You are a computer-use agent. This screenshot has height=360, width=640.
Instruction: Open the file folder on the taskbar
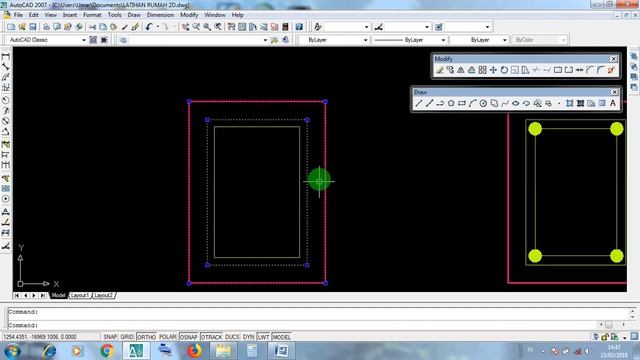(x=224, y=351)
